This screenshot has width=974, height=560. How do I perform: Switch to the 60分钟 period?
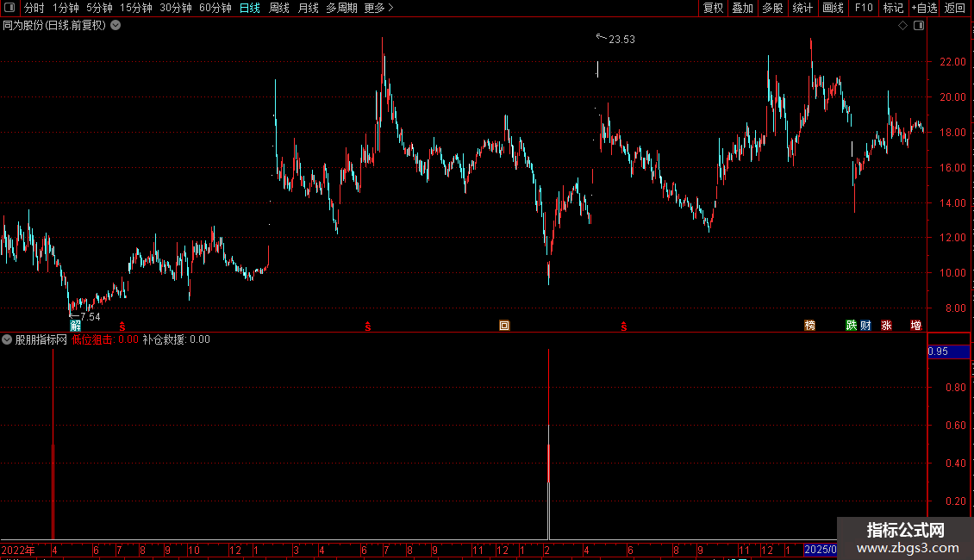click(215, 8)
